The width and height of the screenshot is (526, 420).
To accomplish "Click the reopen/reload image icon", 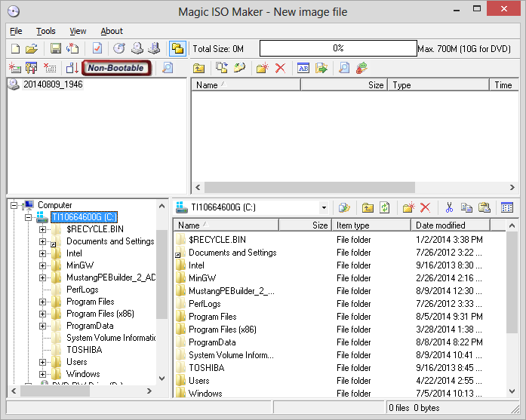I will (x=72, y=49).
